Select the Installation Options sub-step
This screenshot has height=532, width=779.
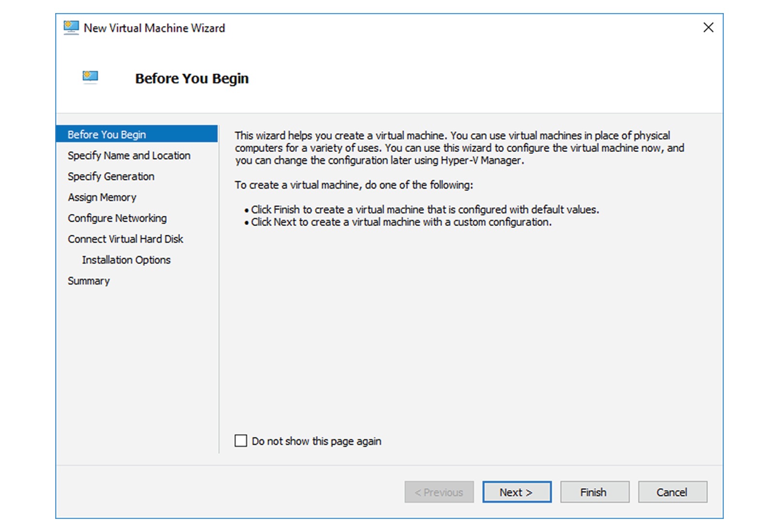125,260
